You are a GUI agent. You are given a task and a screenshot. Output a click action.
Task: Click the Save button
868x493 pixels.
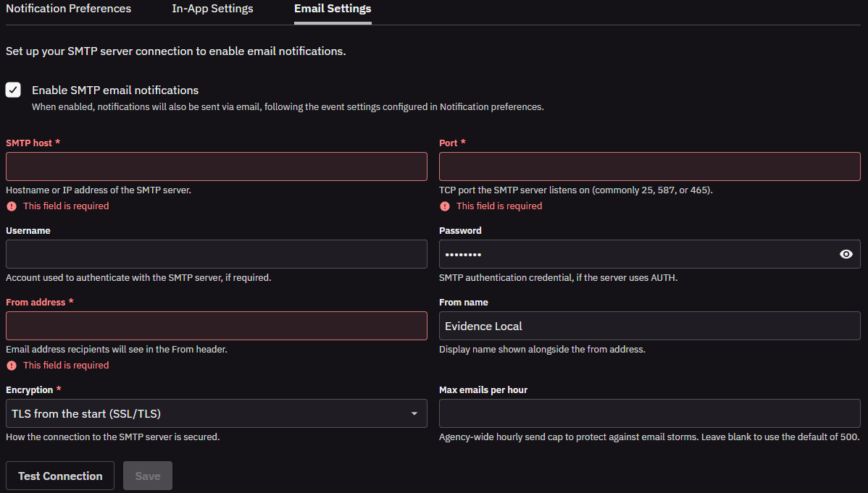click(x=148, y=476)
